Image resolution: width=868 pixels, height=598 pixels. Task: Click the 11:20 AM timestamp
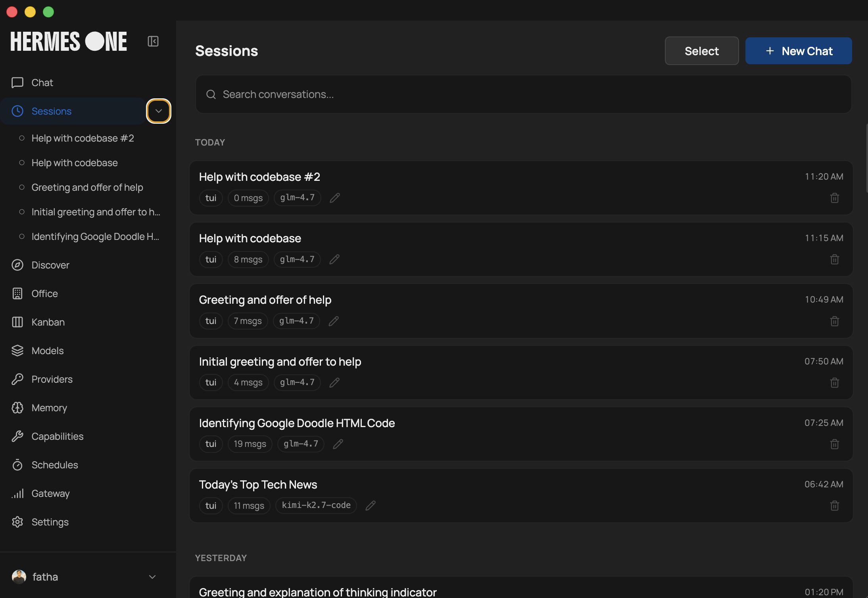pos(824,176)
